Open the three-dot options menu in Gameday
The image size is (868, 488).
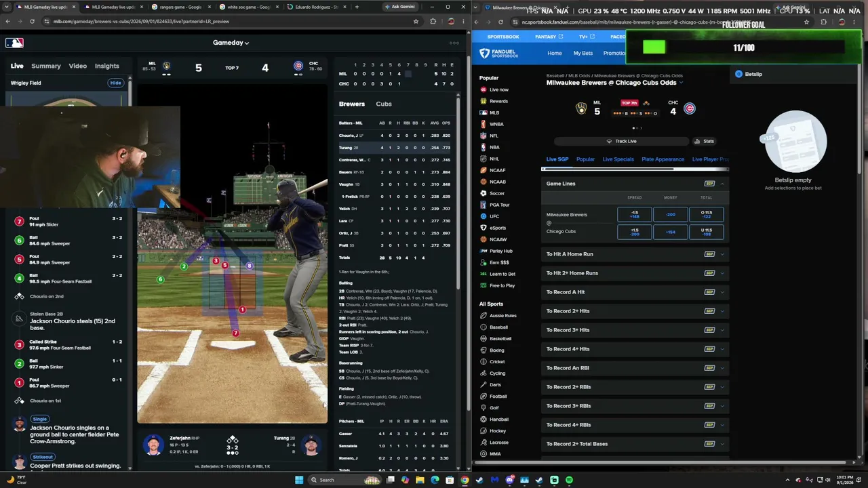click(455, 43)
